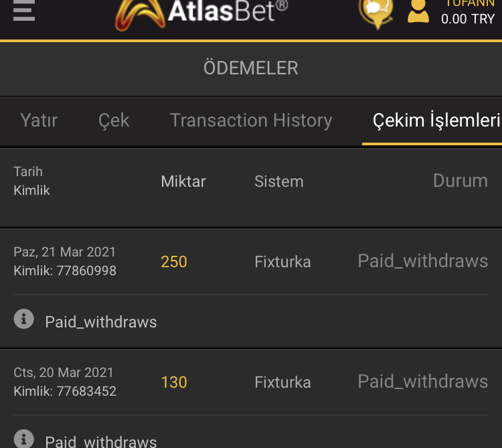Viewport: 502px width, 448px height.
Task: Click the 250 amount value
Action: click(174, 262)
